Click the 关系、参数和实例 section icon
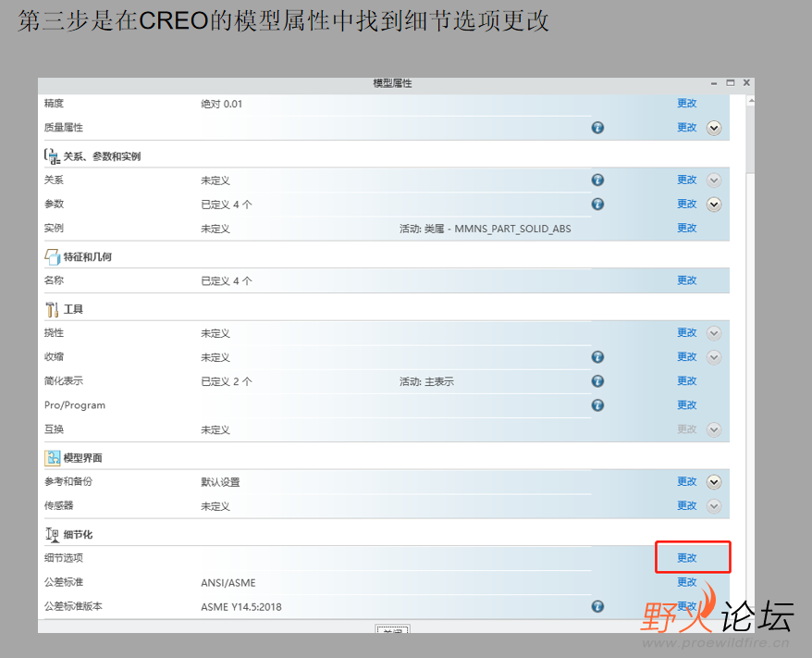This screenshot has width=812, height=658. 52,156
